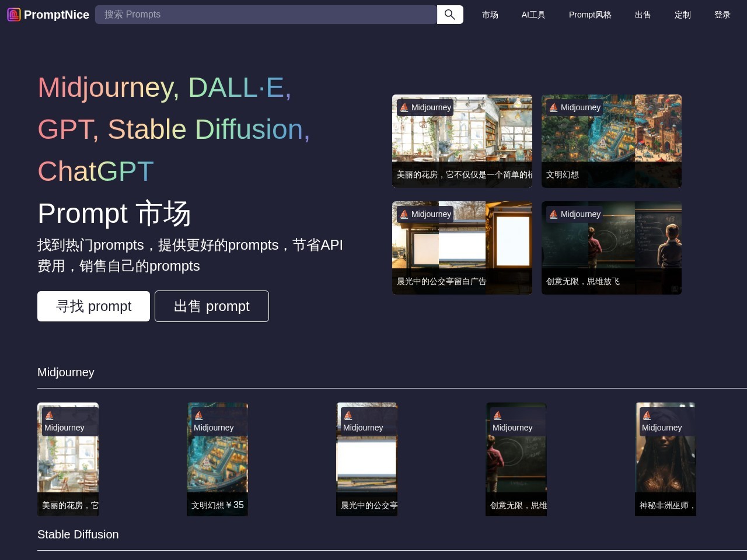Click the magnifier search icon
747x560 pixels.
pyautogui.click(x=449, y=14)
